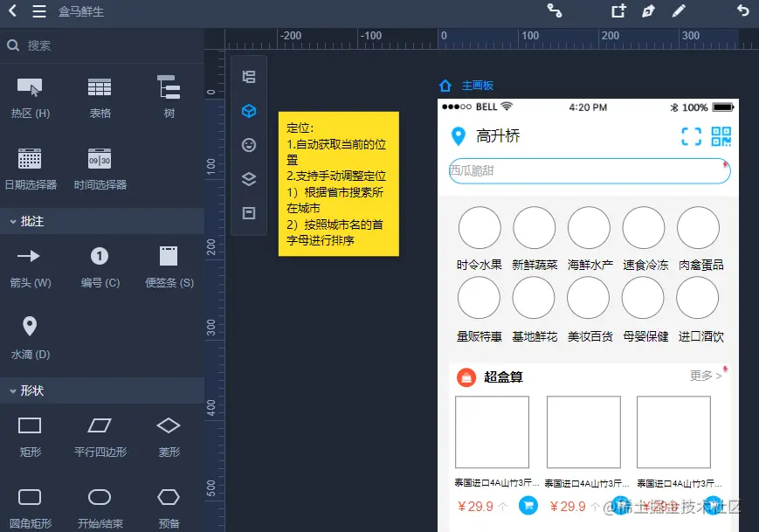Image resolution: width=759 pixels, height=532 pixels.
Task: Open the page tree panel icon
Action: pos(249,77)
